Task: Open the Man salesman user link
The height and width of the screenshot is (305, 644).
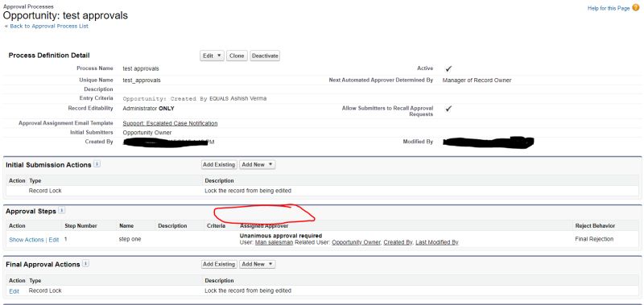Action: point(275,242)
